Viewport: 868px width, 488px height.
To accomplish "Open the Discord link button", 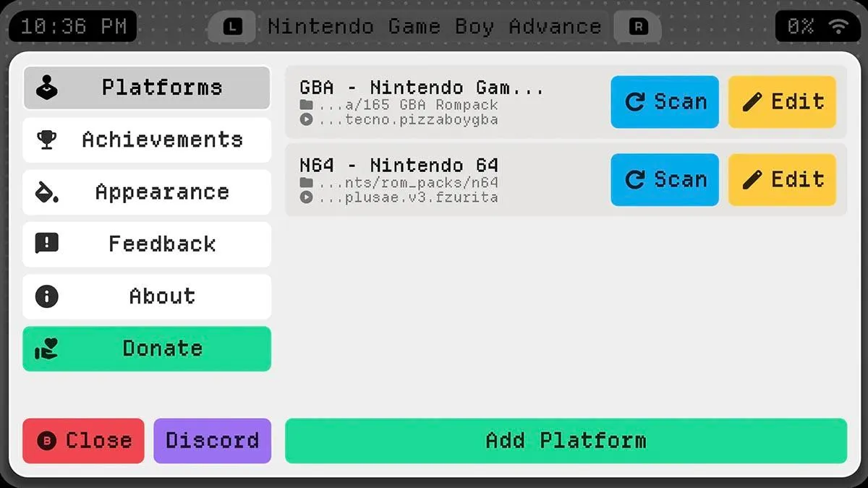I will 213,440.
